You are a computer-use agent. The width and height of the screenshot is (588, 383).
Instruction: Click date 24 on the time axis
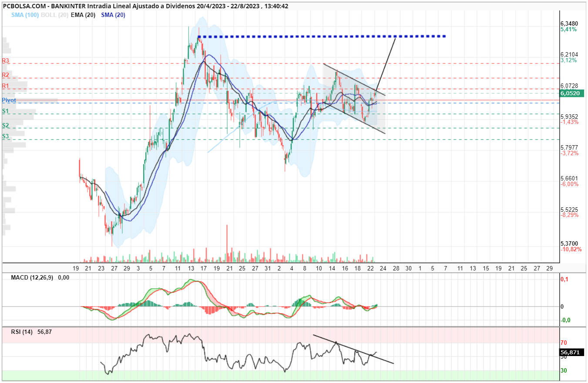click(x=383, y=268)
